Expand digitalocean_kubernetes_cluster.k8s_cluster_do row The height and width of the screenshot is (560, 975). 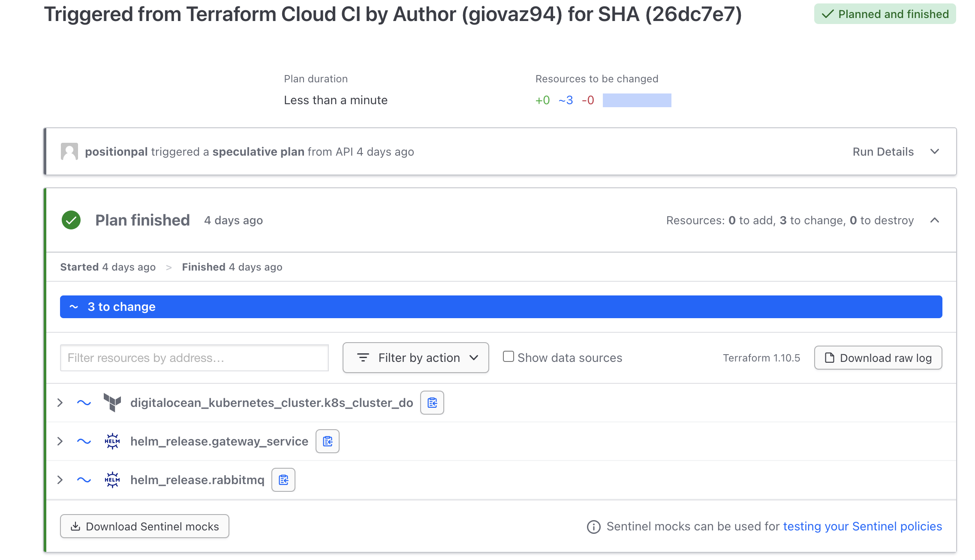(x=60, y=403)
